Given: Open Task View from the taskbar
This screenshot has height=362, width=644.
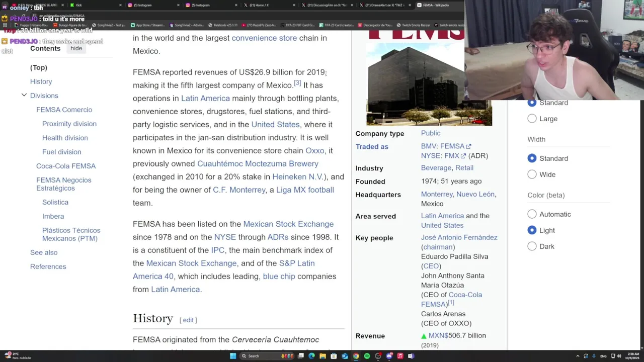Looking at the screenshot, I should pyautogui.click(x=301, y=356).
